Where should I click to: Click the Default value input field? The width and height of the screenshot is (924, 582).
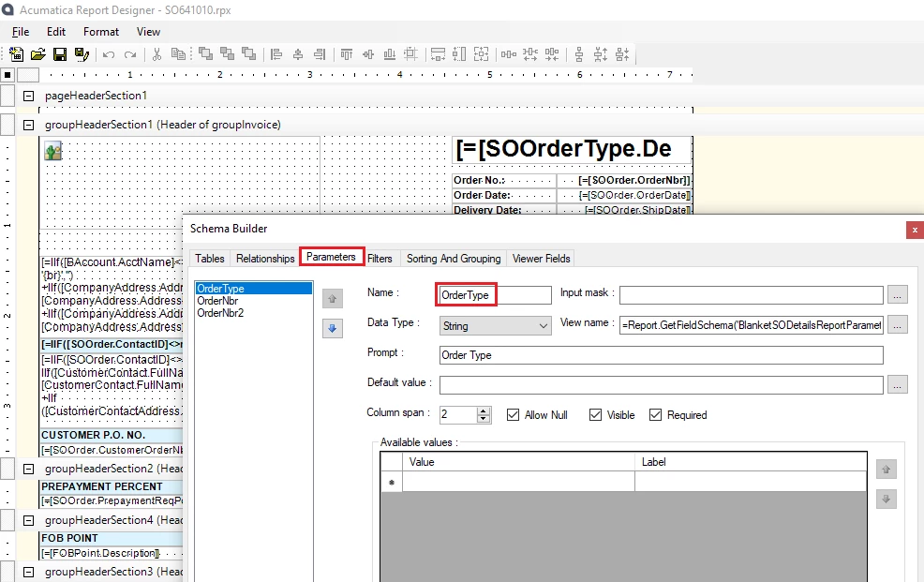coord(662,385)
